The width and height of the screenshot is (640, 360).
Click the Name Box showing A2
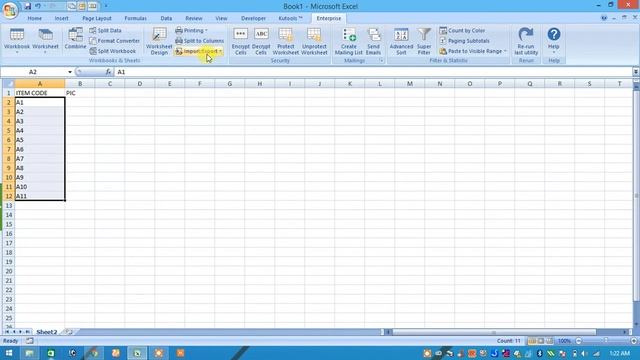[x=33, y=72]
